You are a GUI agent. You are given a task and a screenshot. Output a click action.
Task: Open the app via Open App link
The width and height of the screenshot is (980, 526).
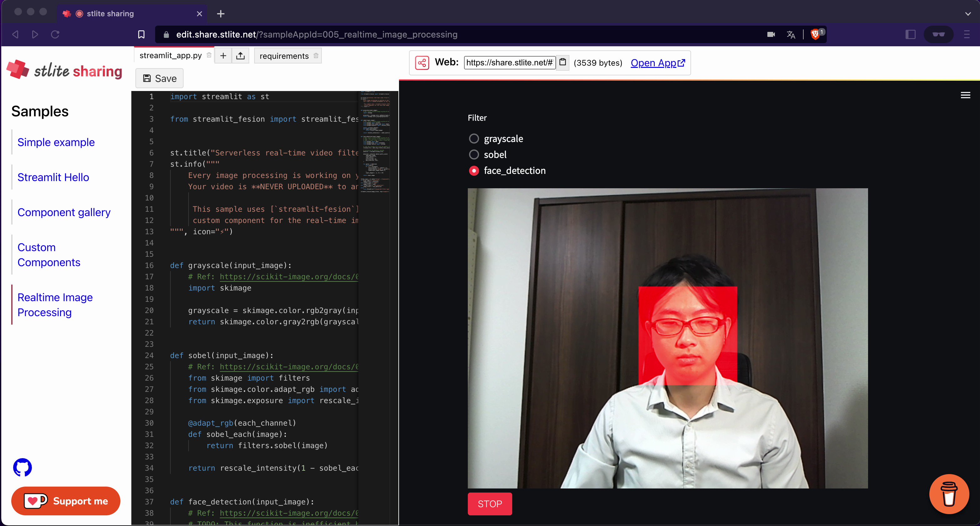(657, 63)
